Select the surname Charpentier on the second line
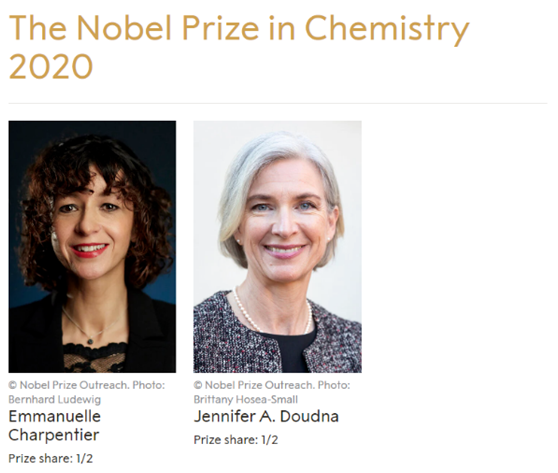The height and width of the screenshot is (473, 558). tap(54, 435)
